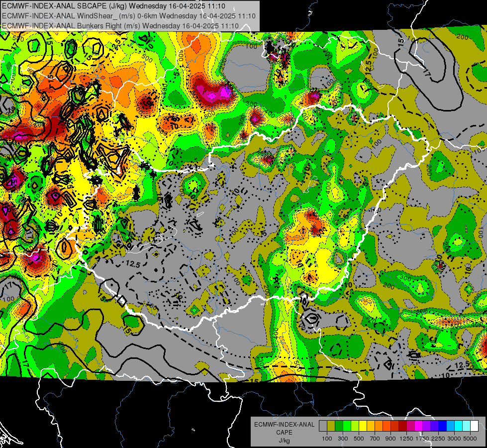Click the legend value 3000
The image size is (487, 448).
(454, 439)
